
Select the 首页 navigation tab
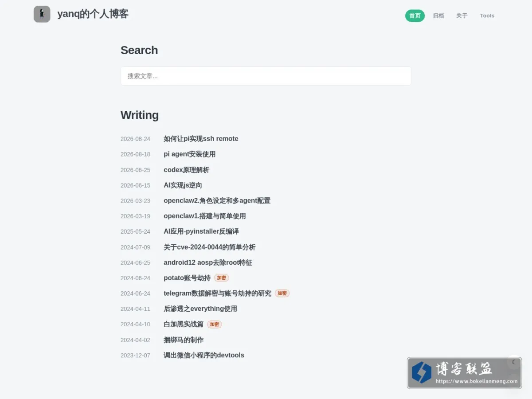415,16
